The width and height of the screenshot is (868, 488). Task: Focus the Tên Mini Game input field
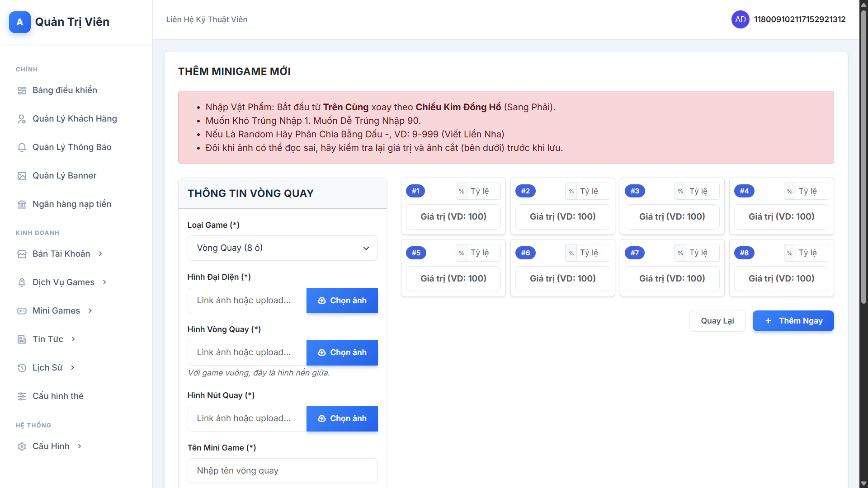coord(283,471)
